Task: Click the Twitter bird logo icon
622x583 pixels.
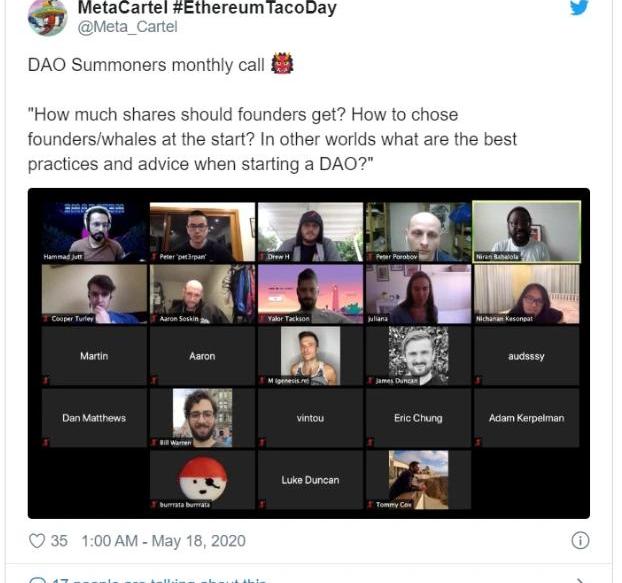Action: 579,7
